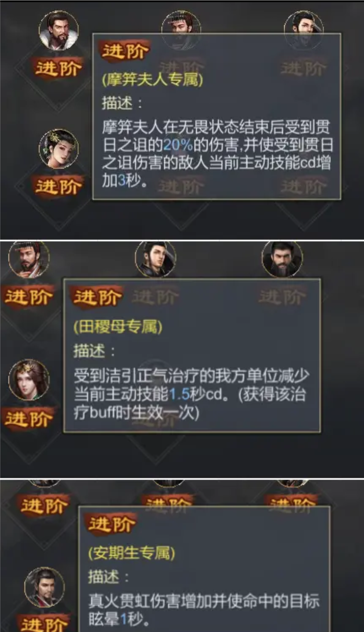Select the woman portrait beside the 摩笄夫人 tooltip

(58, 149)
